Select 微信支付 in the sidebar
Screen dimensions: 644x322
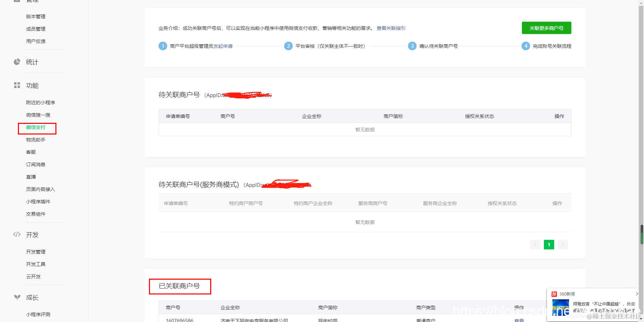tap(36, 127)
